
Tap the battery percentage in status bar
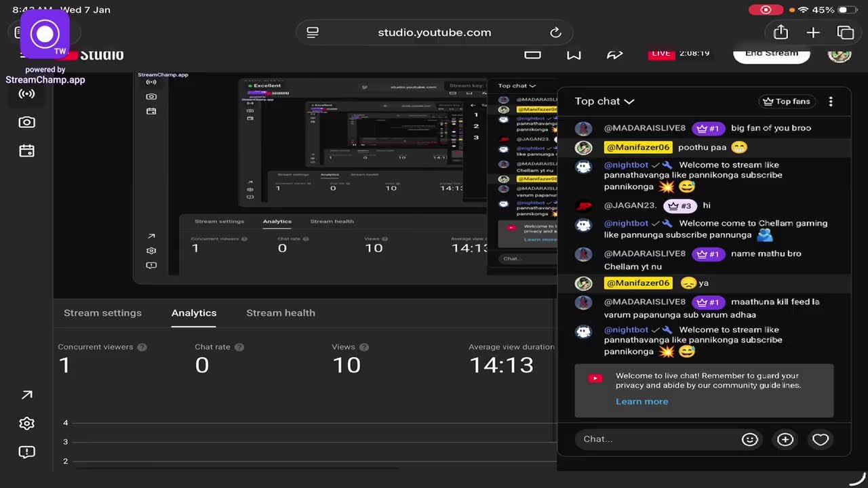click(x=823, y=10)
